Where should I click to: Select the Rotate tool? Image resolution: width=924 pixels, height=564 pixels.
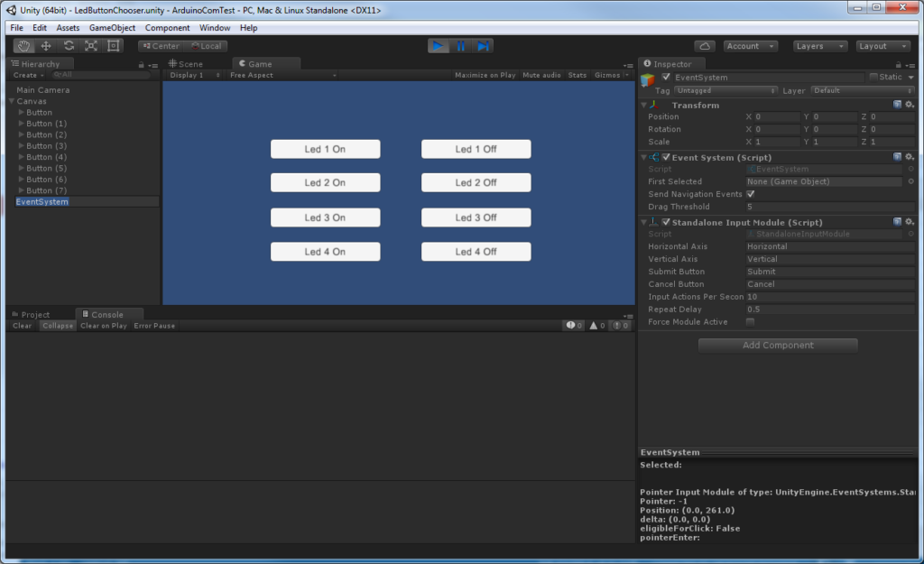tap(69, 46)
